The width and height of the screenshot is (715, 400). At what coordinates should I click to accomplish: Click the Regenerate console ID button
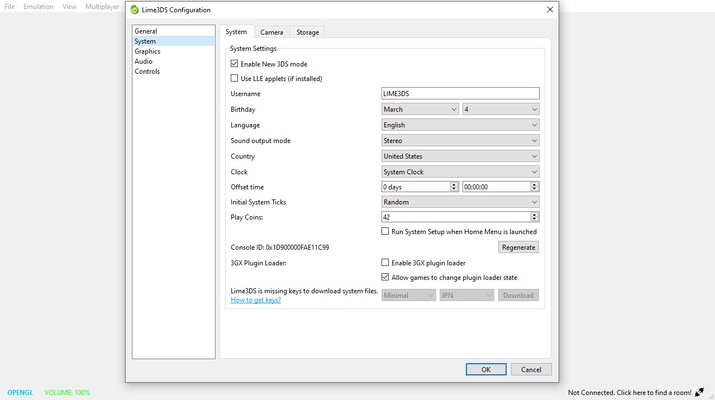tap(518, 247)
